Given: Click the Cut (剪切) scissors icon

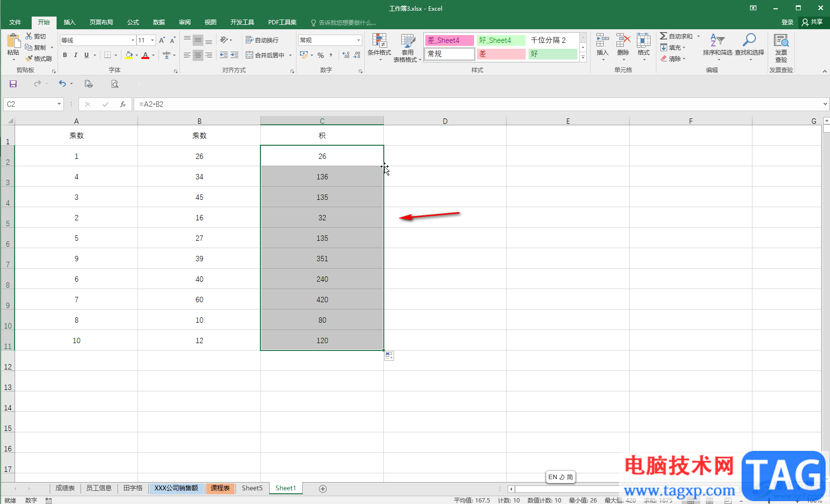Looking at the screenshot, I should (x=29, y=36).
